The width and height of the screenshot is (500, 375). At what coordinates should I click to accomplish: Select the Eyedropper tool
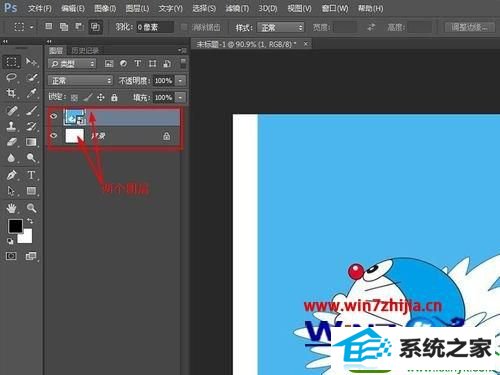point(31,93)
